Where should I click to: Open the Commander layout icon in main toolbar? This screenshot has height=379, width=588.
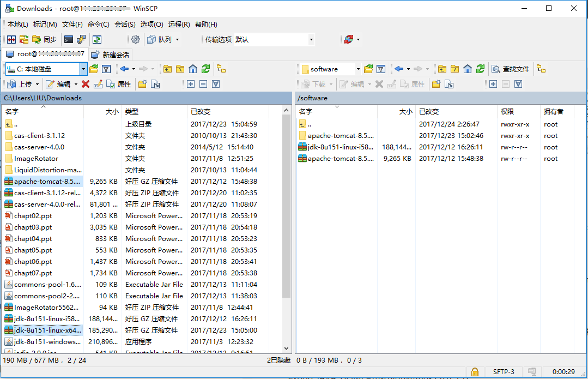11,39
